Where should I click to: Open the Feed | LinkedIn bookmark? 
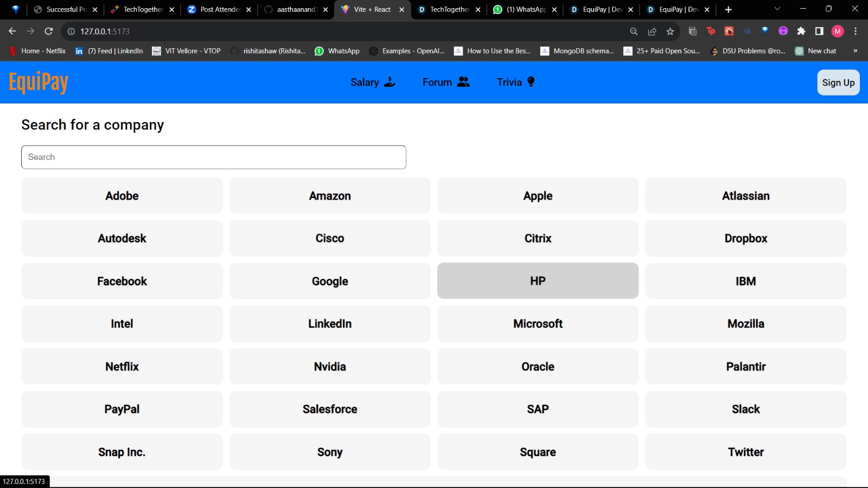click(109, 51)
